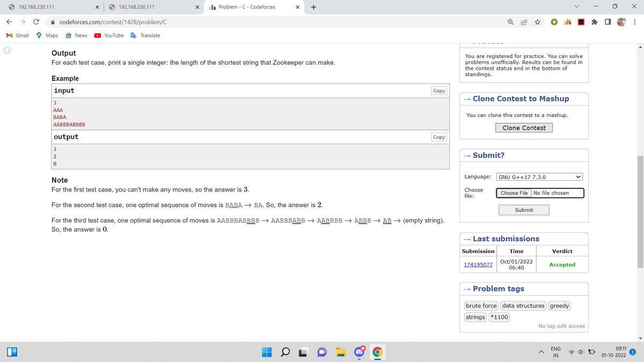Reload the Codeforces page
644x362 pixels.
(x=36, y=22)
